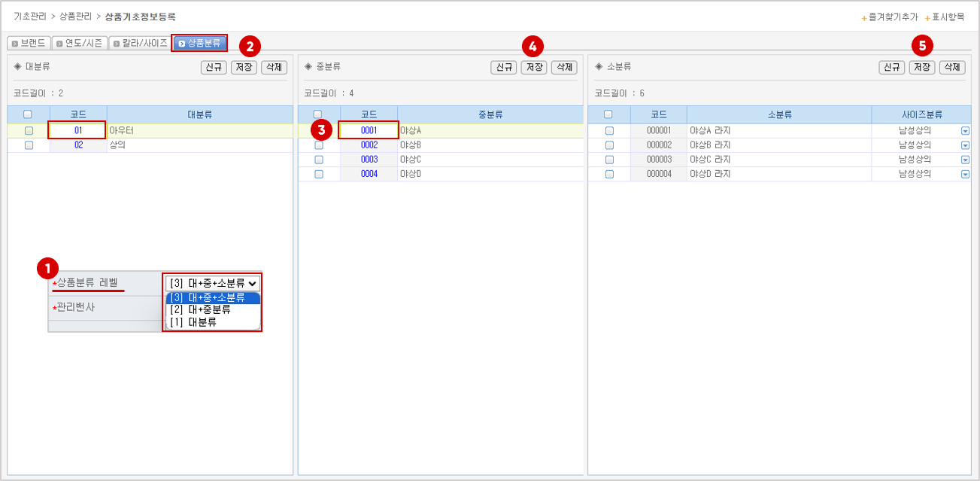Click 상품관리 in the breadcrumb path
Viewport: 980px width, 481px height.
tap(75, 16)
